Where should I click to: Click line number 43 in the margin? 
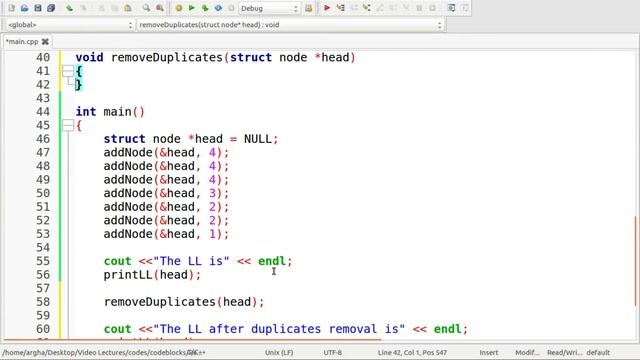coord(43,98)
